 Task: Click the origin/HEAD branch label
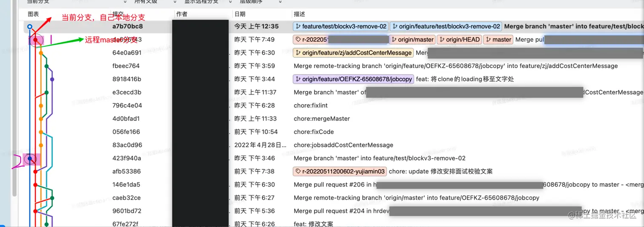[459, 40]
